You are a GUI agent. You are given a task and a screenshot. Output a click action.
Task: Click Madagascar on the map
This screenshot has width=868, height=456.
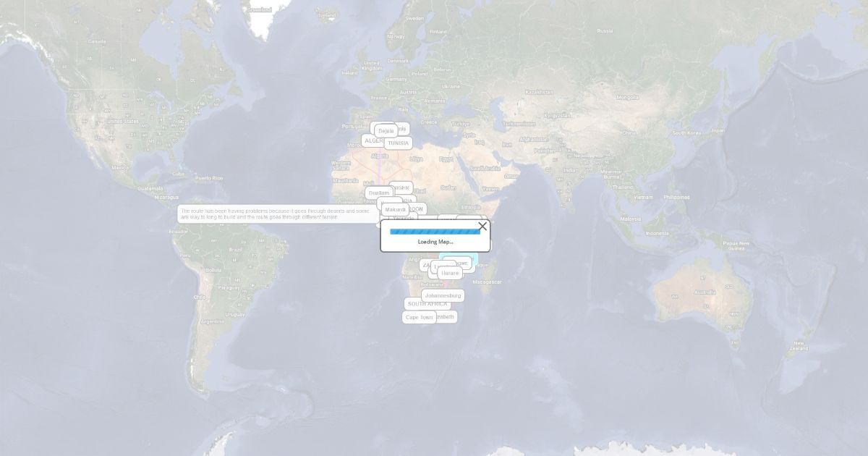(x=484, y=282)
